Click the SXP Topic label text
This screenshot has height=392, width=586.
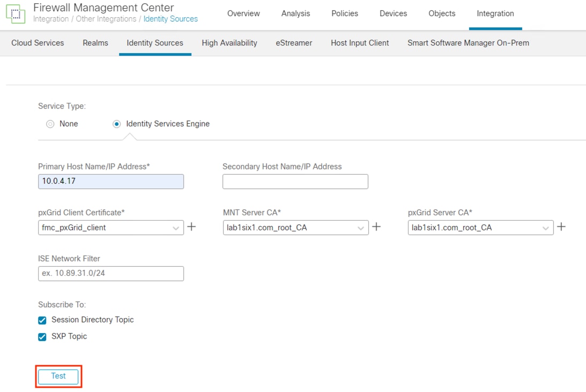(x=69, y=336)
